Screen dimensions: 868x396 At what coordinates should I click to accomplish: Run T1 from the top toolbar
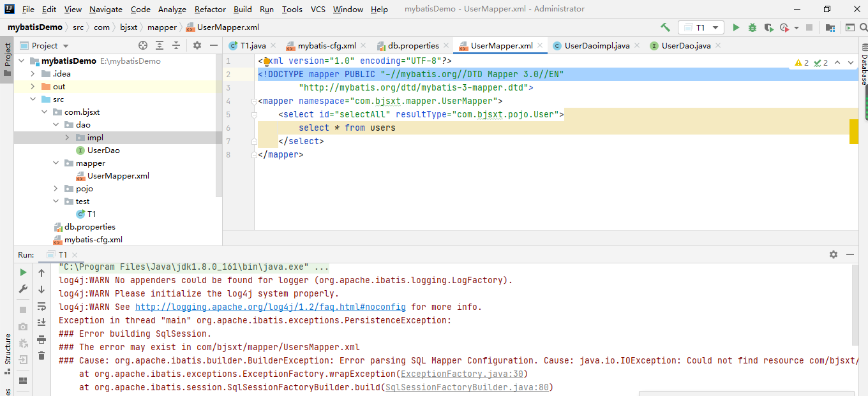point(736,27)
